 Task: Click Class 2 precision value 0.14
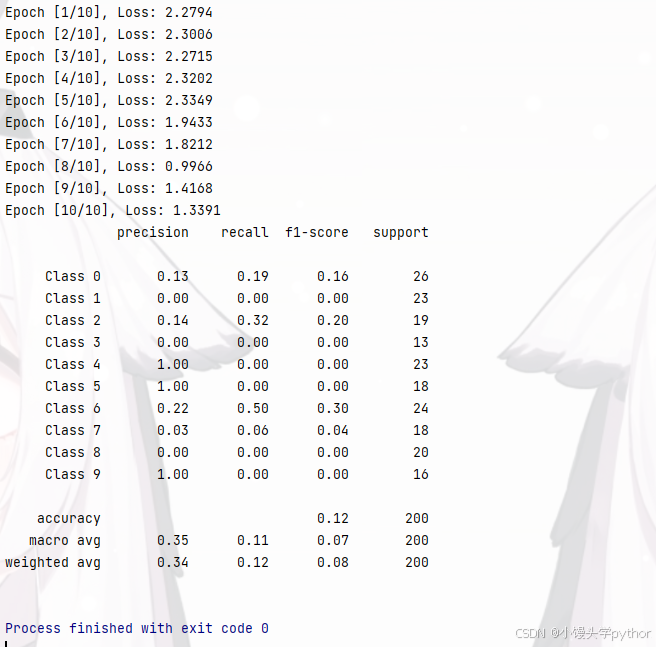coord(173,321)
